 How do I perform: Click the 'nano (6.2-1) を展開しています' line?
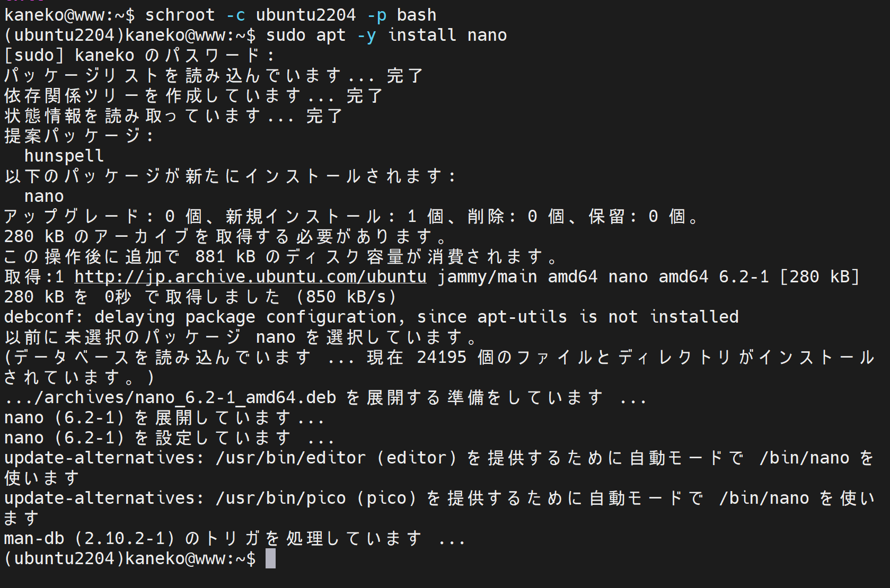coord(164,418)
